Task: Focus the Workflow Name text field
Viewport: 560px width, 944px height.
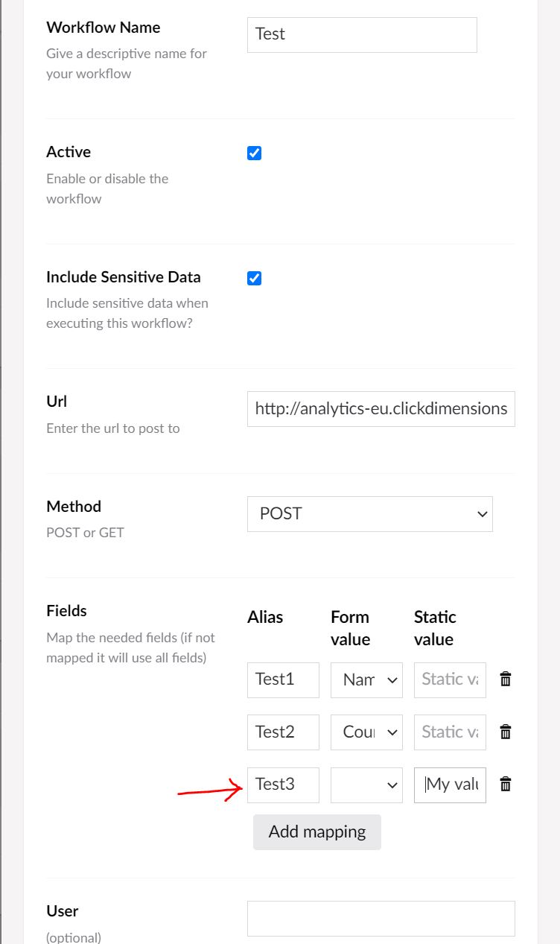Action: click(362, 34)
